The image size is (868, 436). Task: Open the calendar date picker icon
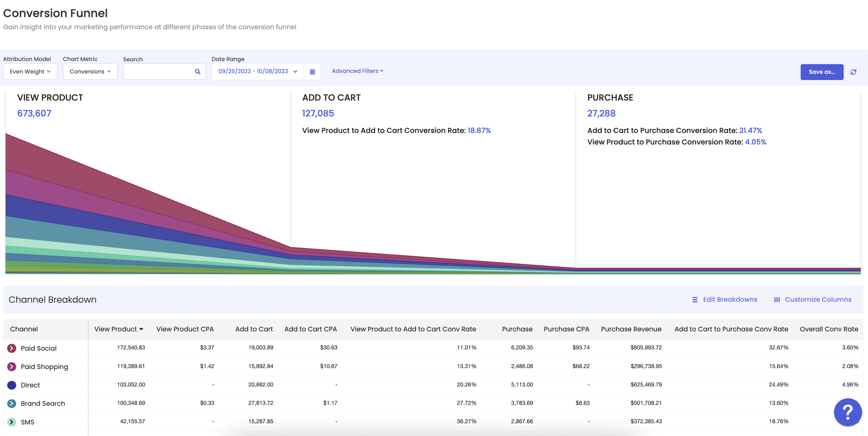point(312,72)
